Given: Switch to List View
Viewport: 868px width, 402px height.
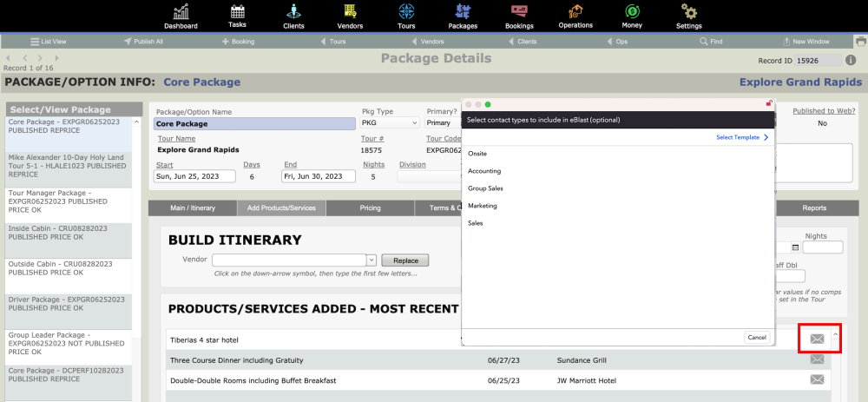Looking at the screenshot, I should point(48,42).
